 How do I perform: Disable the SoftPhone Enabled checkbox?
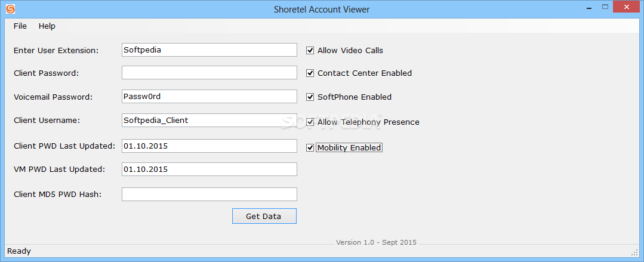click(x=310, y=97)
